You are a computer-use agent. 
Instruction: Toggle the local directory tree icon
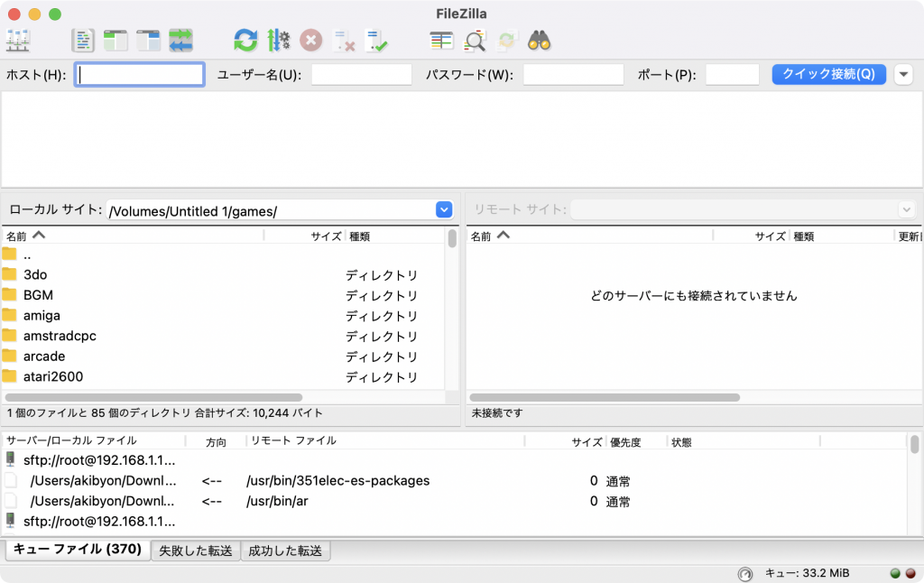tap(115, 41)
